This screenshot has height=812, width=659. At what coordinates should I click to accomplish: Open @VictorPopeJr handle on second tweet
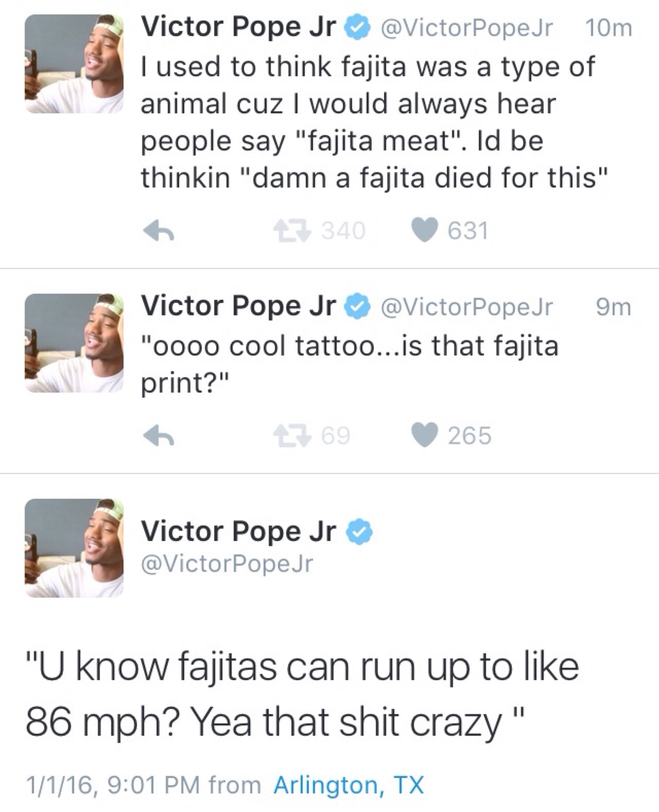pos(466,307)
